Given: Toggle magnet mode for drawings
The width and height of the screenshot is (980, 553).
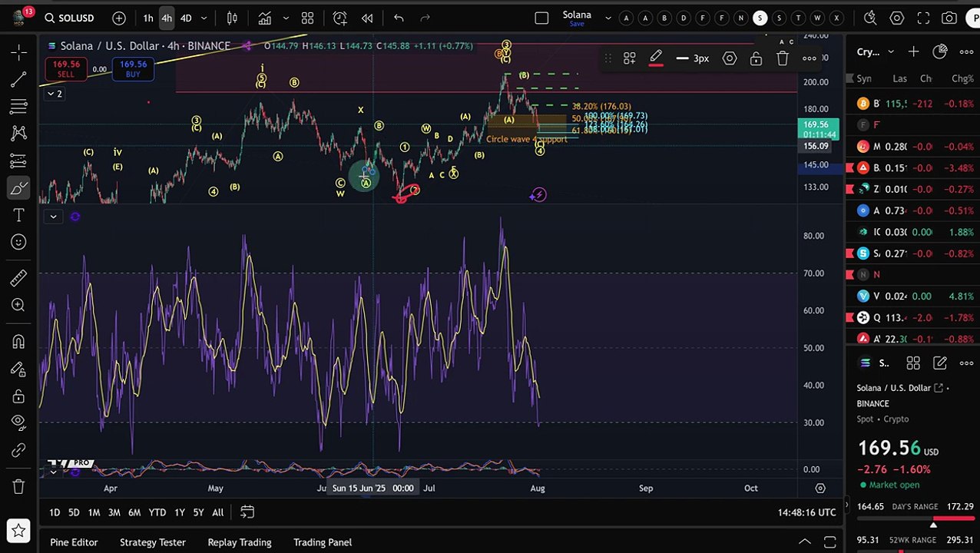Looking at the screenshot, I should [x=19, y=341].
